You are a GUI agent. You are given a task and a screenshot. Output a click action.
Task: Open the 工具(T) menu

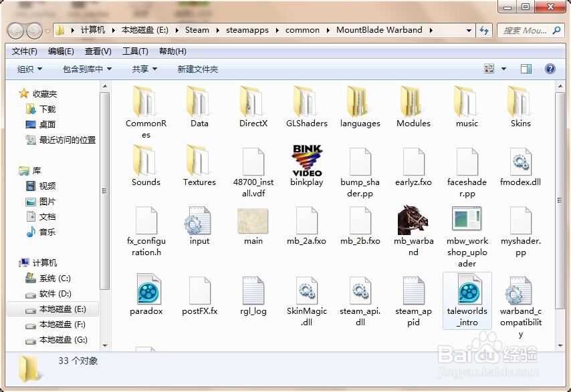coord(135,51)
